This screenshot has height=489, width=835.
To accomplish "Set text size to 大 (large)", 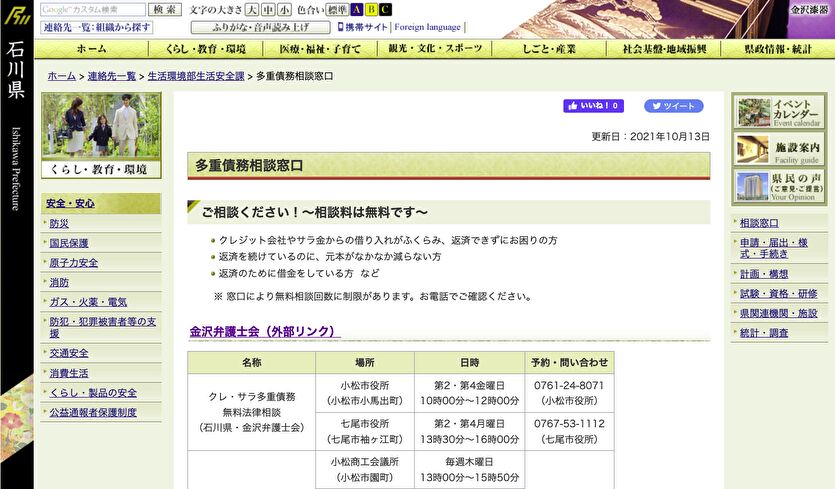I will click(252, 9).
